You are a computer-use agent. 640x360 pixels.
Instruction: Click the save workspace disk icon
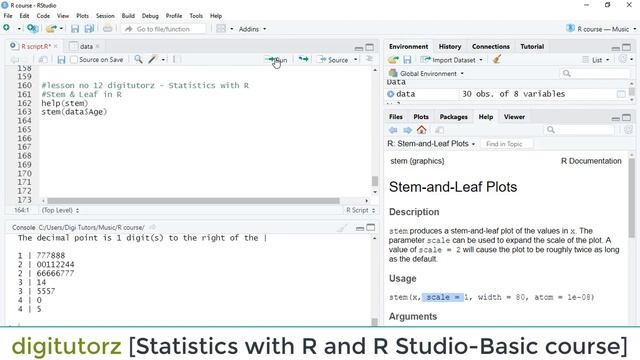407,60
